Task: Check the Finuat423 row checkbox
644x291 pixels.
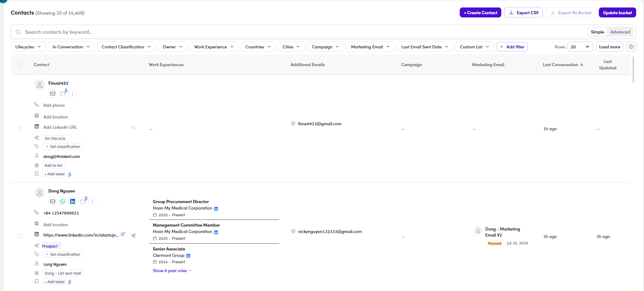Action: 20,128
